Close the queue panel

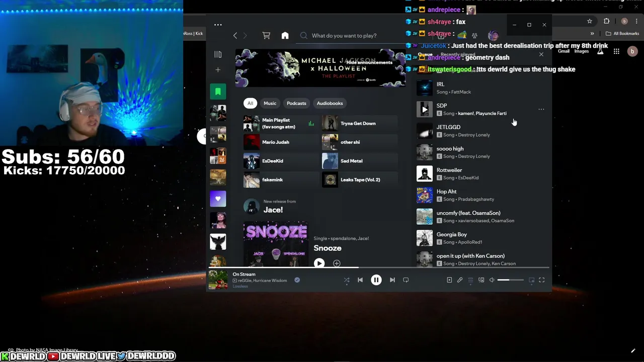(x=541, y=54)
